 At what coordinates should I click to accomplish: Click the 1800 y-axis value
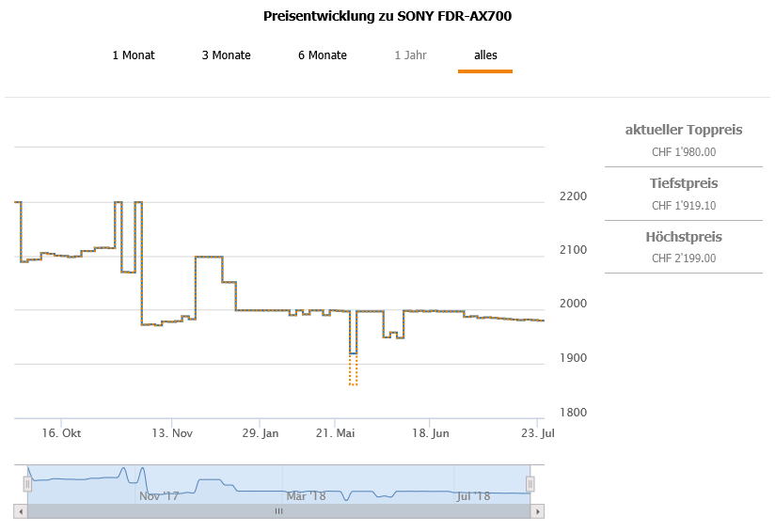[x=574, y=413]
